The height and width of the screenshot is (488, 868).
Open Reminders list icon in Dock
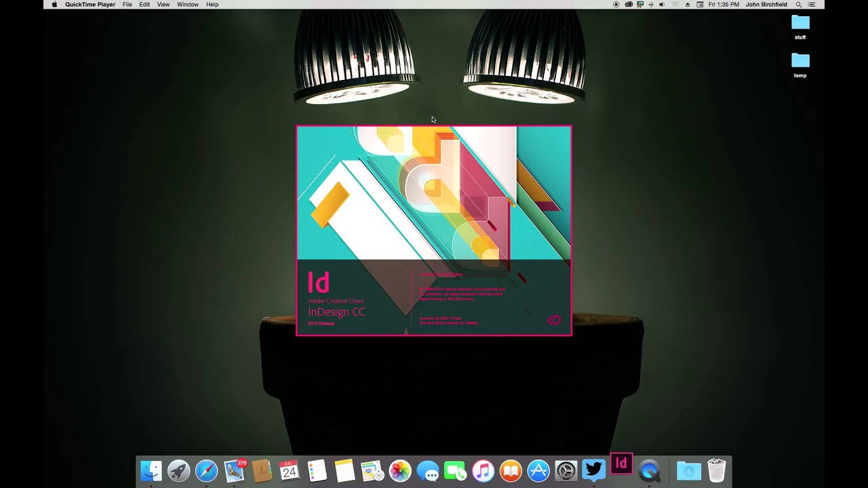point(317,470)
